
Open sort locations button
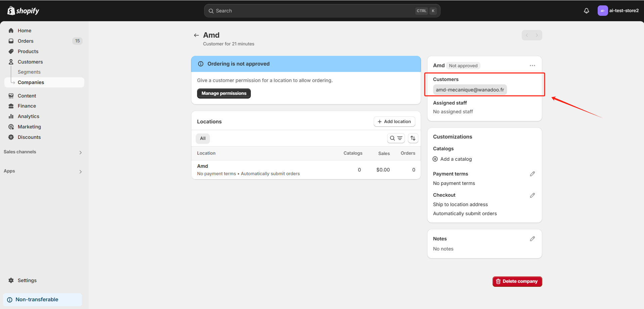(x=413, y=138)
